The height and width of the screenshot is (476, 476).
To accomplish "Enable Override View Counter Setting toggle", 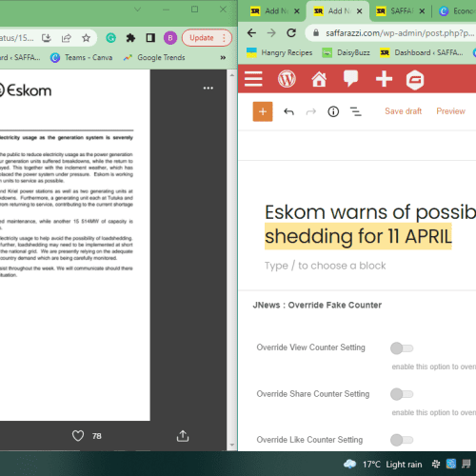I will 402,348.
